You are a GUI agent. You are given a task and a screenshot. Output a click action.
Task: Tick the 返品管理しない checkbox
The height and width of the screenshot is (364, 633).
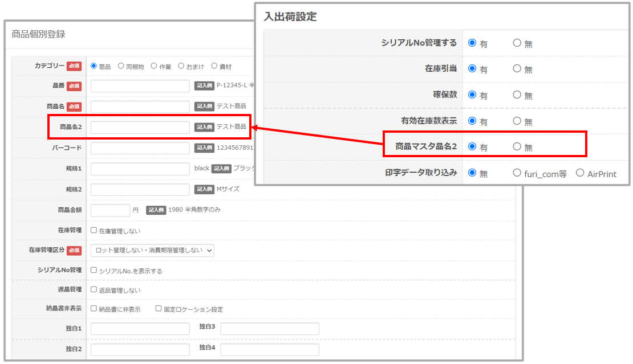[94, 290]
